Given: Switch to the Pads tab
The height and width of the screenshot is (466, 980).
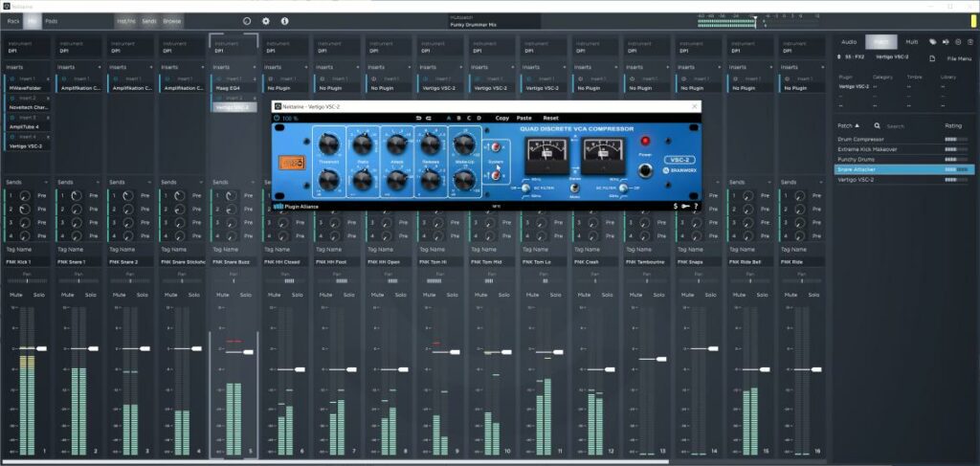Looking at the screenshot, I should [x=51, y=20].
